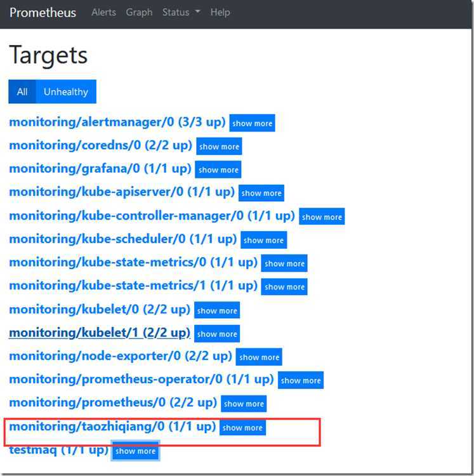Open the testmaq target link
The width and height of the screenshot is (474, 476).
[58, 450]
